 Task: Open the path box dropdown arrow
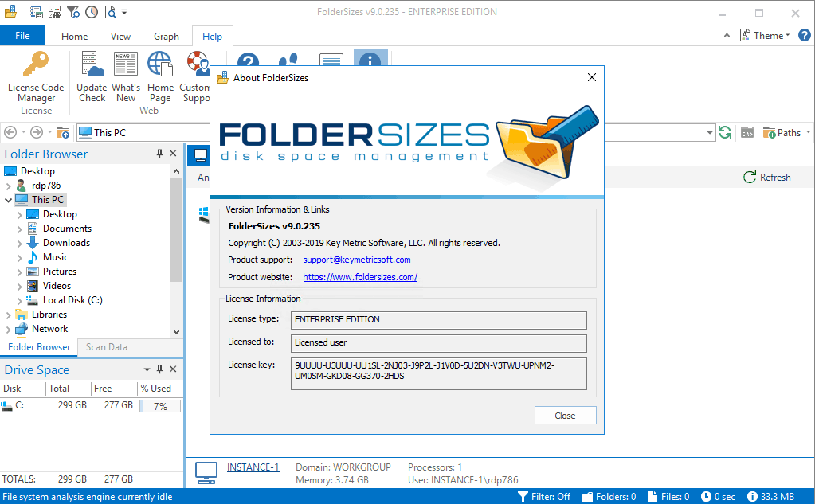pos(710,132)
